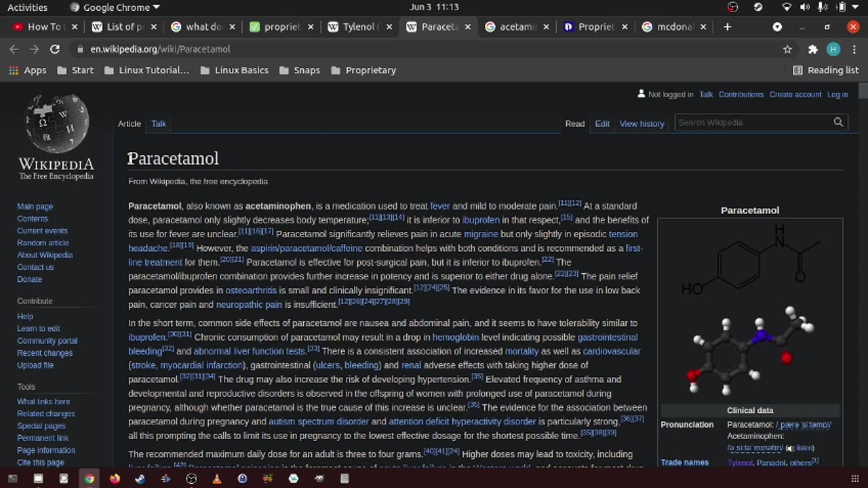Open the profile avatar labeled H
The height and width of the screenshot is (488, 868).
833,49
